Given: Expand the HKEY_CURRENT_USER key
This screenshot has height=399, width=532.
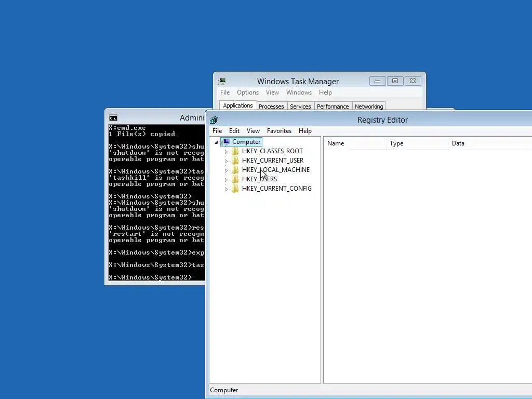Looking at the screenshot, I should click(227, 161).
